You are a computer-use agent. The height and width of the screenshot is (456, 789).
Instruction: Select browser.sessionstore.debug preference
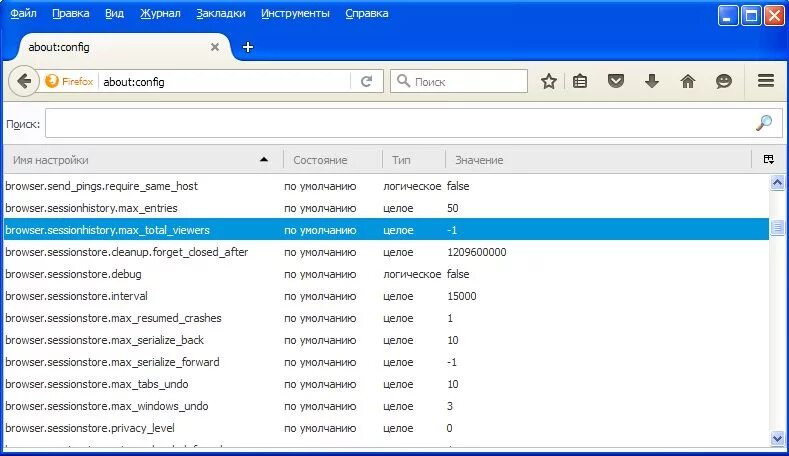coord(386,274)
